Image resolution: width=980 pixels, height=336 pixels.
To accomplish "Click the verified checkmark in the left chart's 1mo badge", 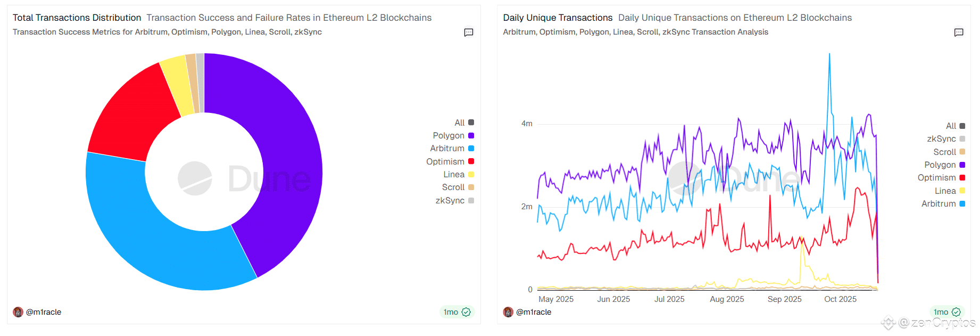I will [466, 312].
